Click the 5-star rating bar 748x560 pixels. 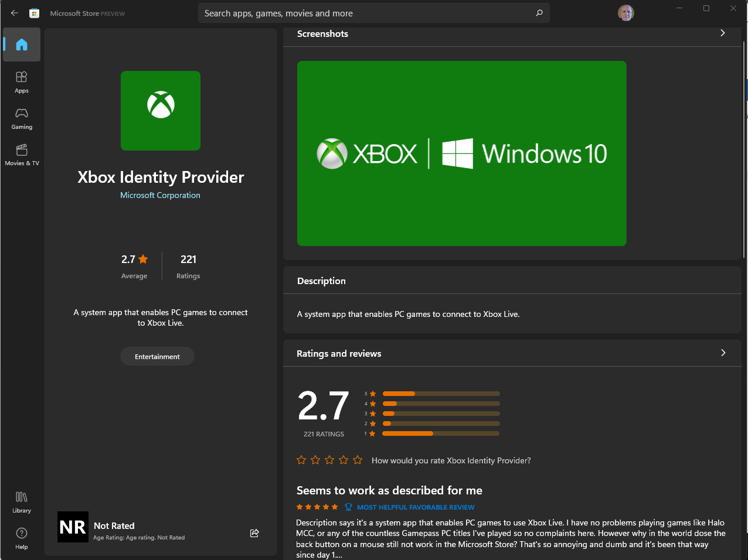click(x=441, y=394)
